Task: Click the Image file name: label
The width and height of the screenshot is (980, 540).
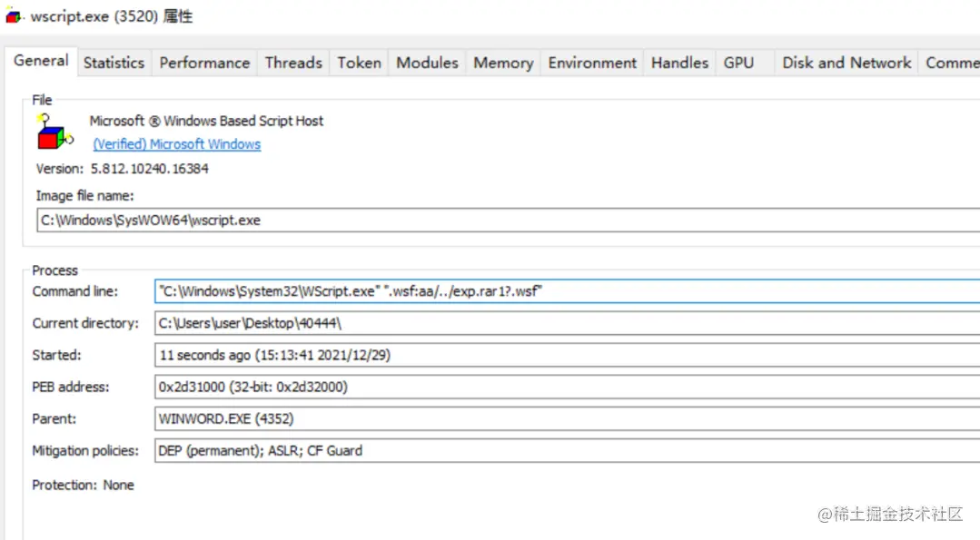Action: click(x=85, y=196)
